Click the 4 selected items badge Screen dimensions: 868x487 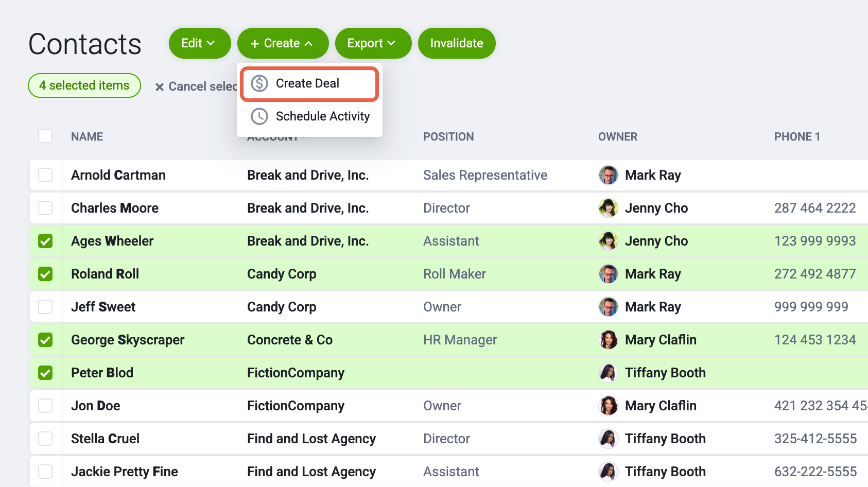click(84, 85)
